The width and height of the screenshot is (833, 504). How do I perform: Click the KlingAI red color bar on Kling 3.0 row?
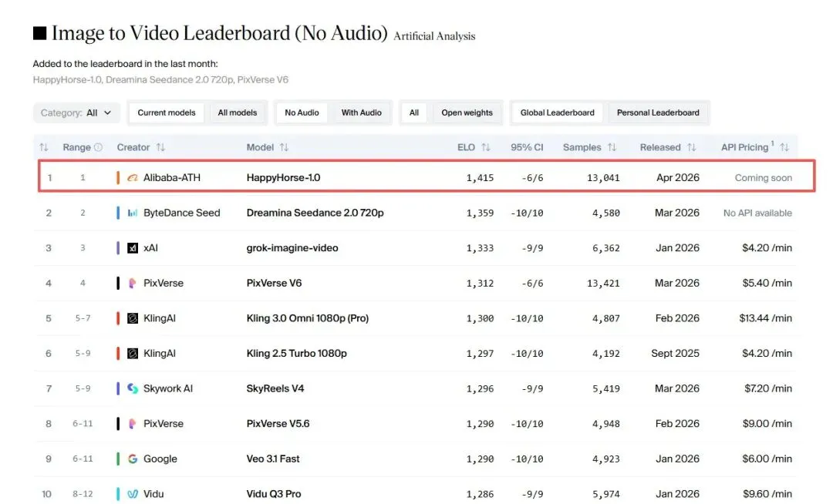coord(118,318)
